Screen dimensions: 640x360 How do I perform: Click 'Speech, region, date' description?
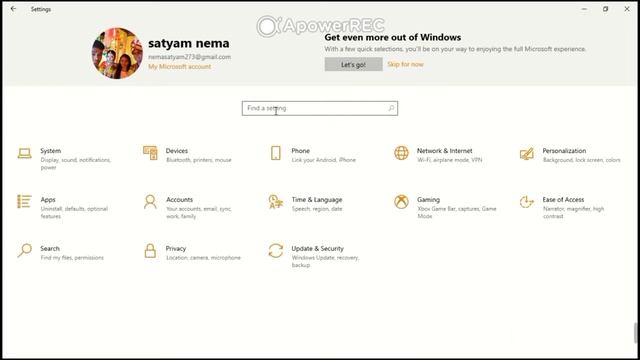pos(317,209)
